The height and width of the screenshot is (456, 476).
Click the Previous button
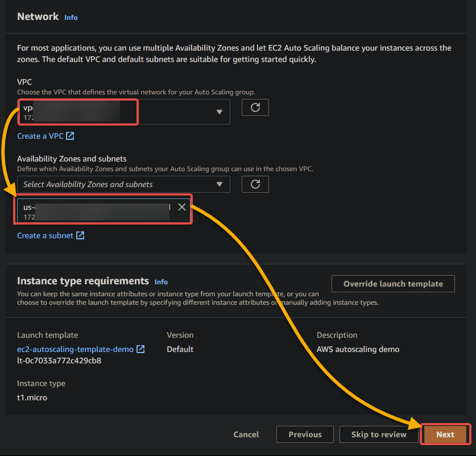305,434
